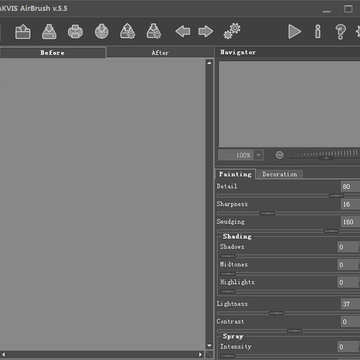Click the vertical scrollbar up arrow
Screen dimensions: 360x360
[209, 63]
